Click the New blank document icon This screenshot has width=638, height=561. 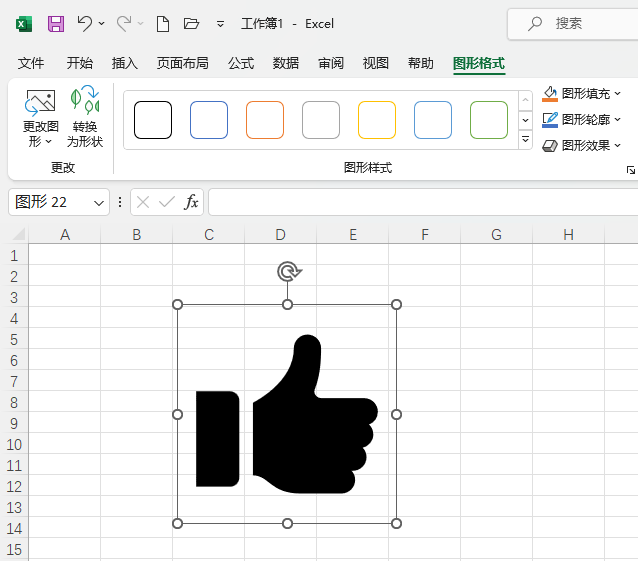(162, 23)
